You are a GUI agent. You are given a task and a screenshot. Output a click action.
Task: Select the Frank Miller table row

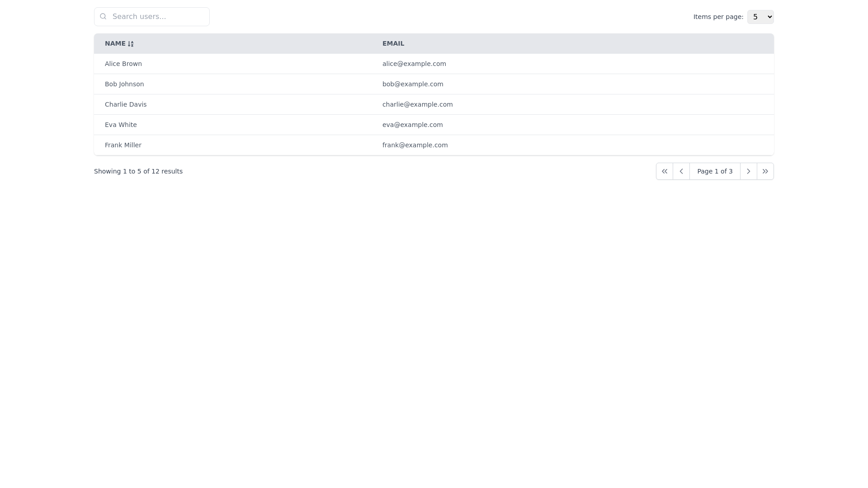271,145
